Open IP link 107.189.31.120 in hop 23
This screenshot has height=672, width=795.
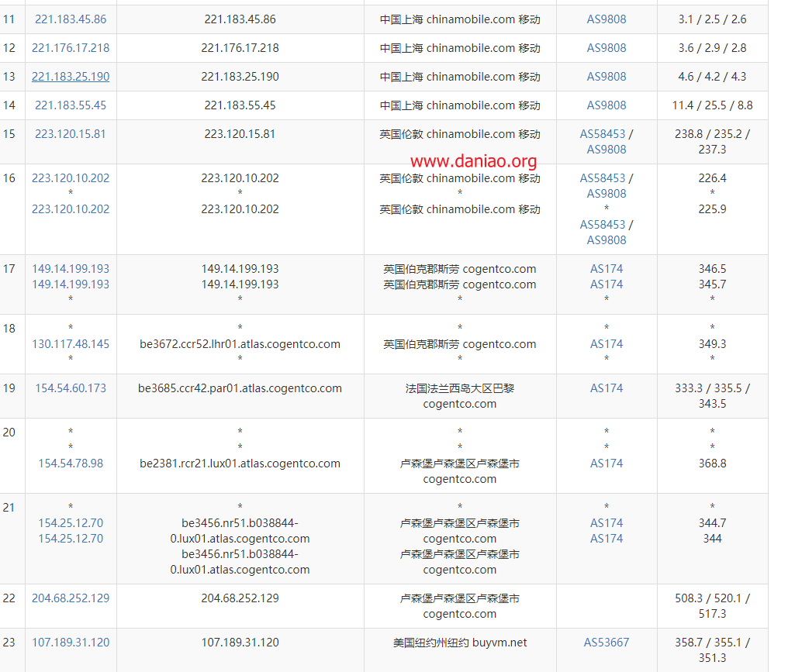[71, 642]
